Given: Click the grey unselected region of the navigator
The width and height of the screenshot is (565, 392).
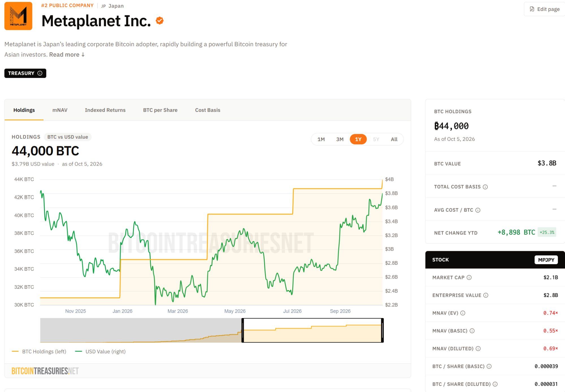Looking at the screenshot, I should (x=141, y=330).
